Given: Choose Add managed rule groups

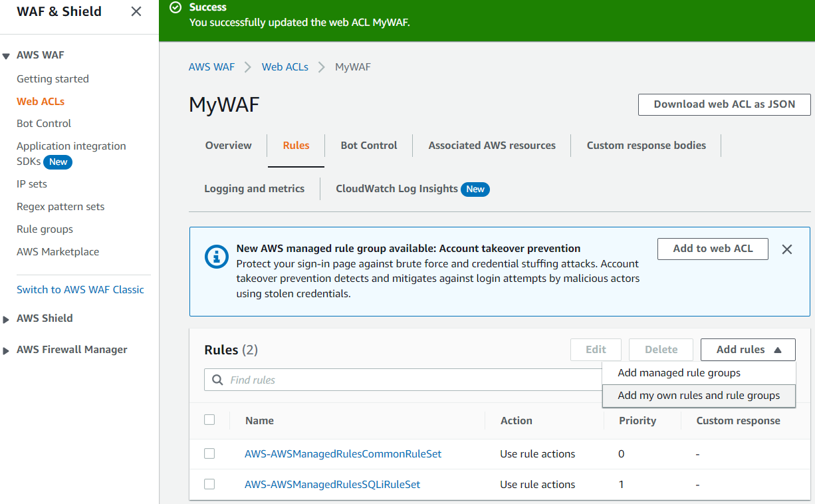Looking at the screenshot, I should pyautogui.click(x=699, y=373).
